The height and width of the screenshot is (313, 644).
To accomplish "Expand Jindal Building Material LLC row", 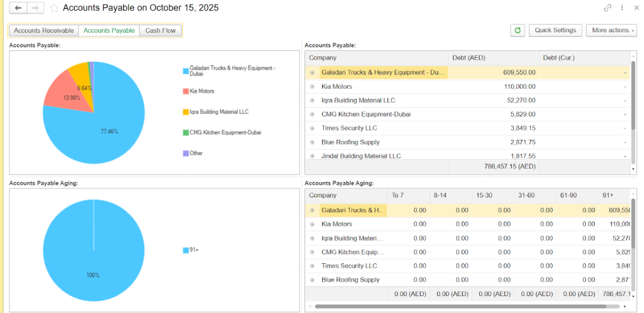I will pyautogui.click(x=312, y=156).
